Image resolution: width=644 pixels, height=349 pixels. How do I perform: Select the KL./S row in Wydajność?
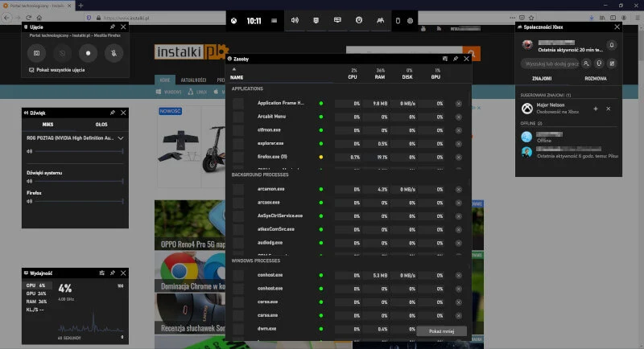[37, 310]
